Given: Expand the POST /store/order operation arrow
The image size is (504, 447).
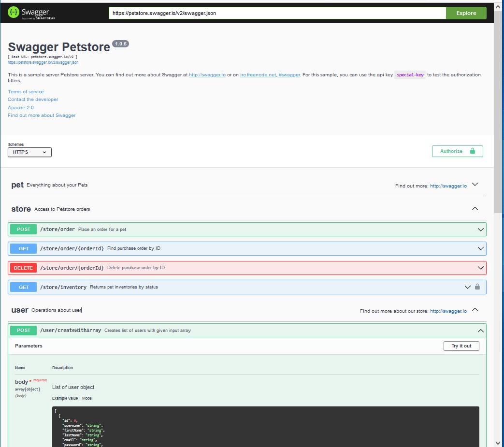Looking at the screenshot, I should (x=480, y=230).
